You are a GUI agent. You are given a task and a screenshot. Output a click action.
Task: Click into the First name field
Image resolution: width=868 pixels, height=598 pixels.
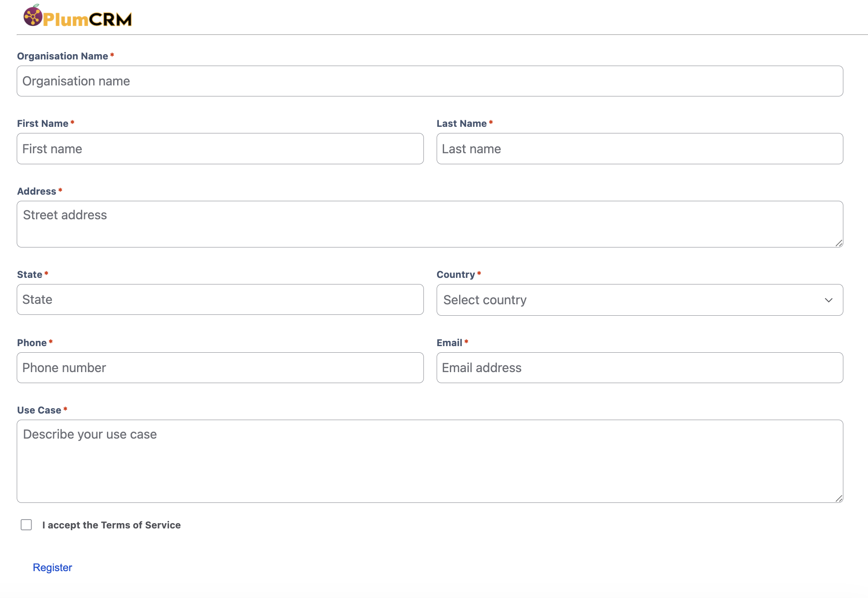point(220,149)
